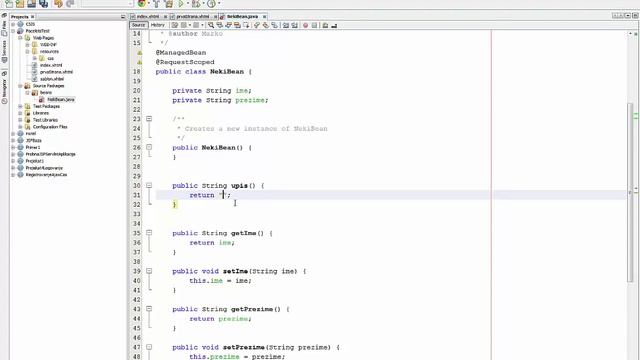The image size is (640, 360).
Task: Collapse the Source Packages node
Action: click(20, 86)
